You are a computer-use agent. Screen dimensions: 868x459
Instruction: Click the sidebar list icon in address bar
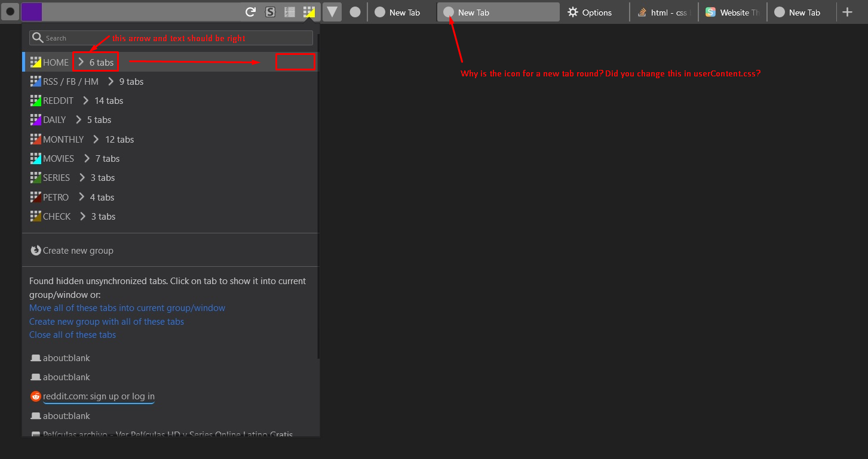point(290,11)
